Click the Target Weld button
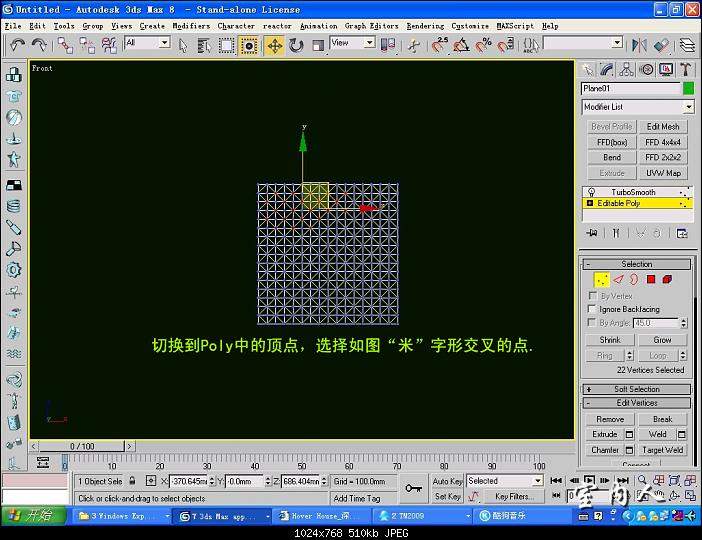 click(663, 450)
